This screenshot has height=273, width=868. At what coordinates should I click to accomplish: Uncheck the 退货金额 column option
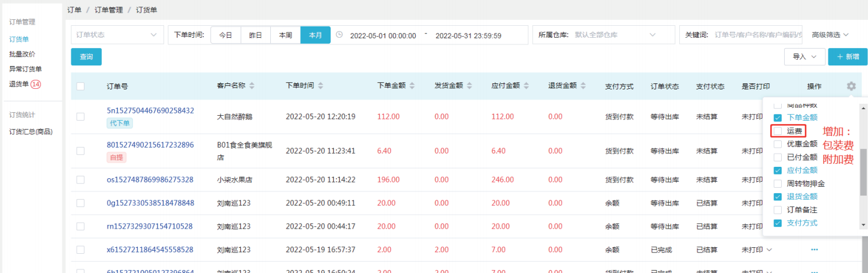(x=778, y=197)
